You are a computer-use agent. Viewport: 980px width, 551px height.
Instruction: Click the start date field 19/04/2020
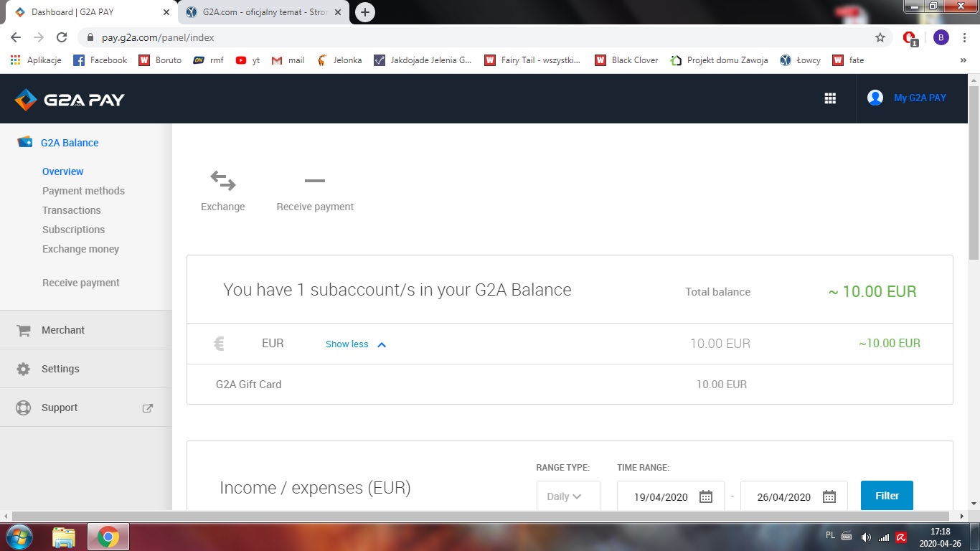click(670, 496)
